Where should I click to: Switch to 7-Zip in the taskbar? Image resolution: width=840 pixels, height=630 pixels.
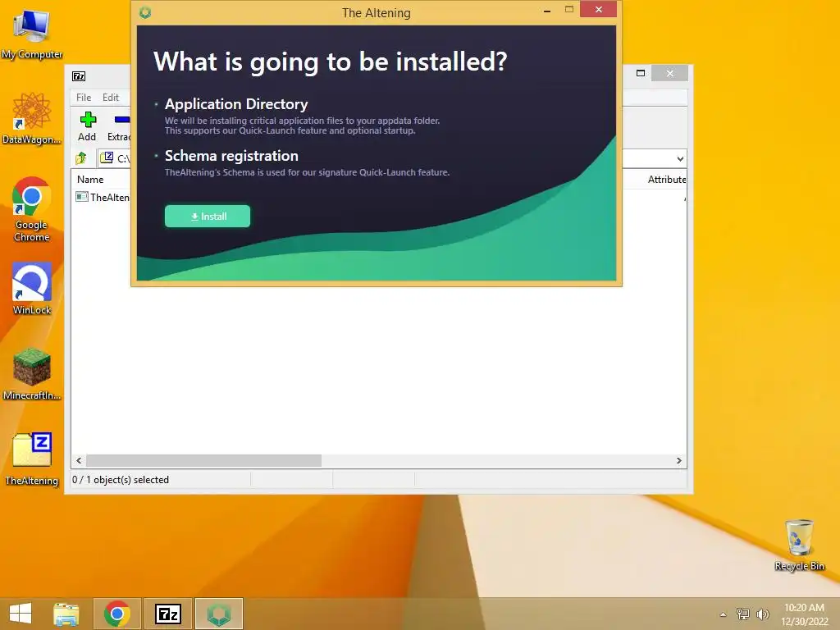click(x=168, y=614)
